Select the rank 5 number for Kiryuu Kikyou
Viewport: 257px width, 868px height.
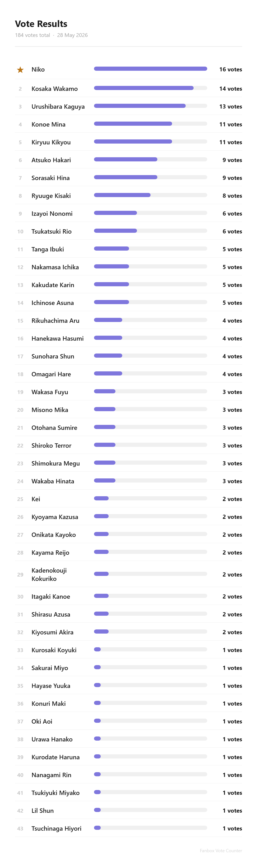[20, 142]
